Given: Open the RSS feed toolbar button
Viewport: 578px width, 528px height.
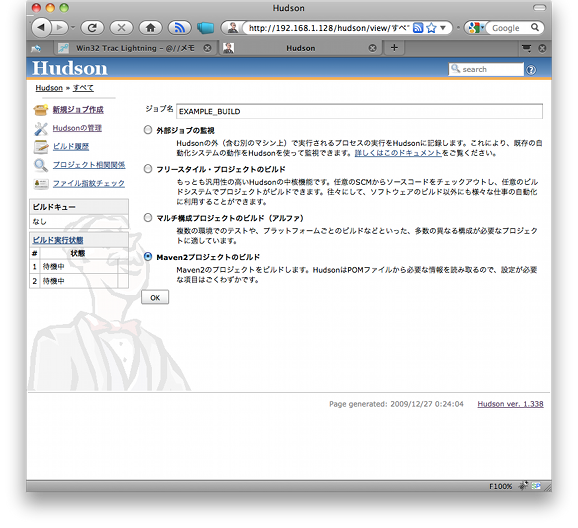Looking at the screenshot, I should point(180,28).
